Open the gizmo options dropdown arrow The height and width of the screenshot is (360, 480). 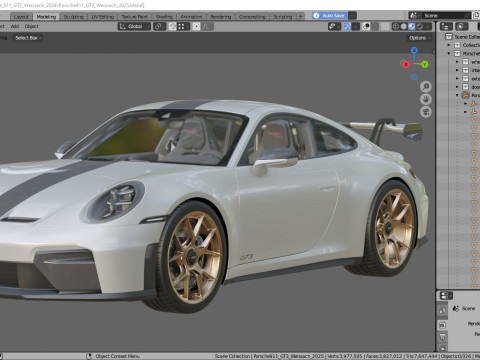tap(356, 26)
